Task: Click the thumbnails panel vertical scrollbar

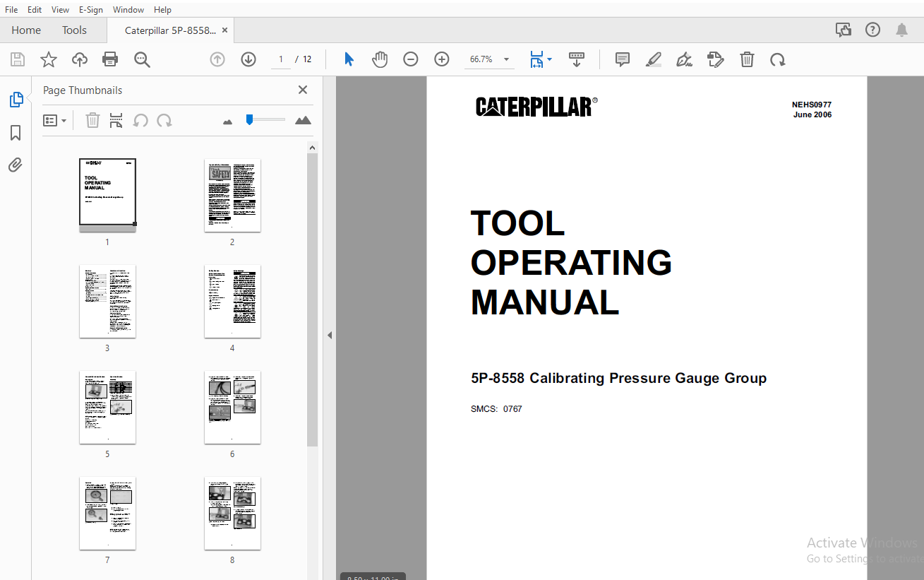Action: click(x=312, y=300)
